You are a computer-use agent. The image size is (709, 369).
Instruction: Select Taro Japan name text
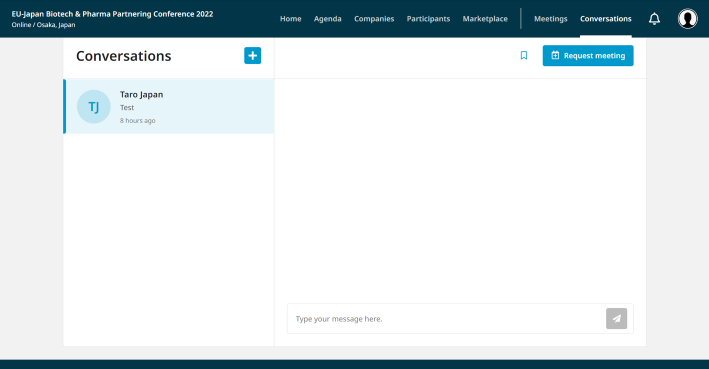click(x=142, y=95)
